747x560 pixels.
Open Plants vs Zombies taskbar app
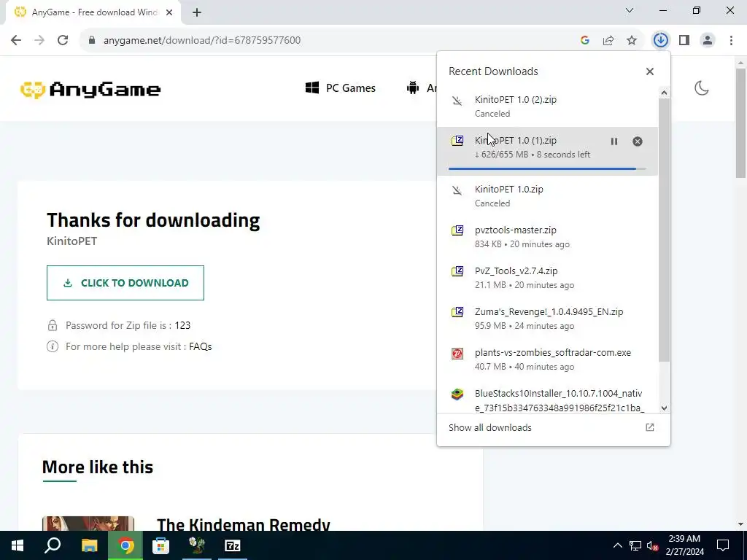tap(197, 545)
